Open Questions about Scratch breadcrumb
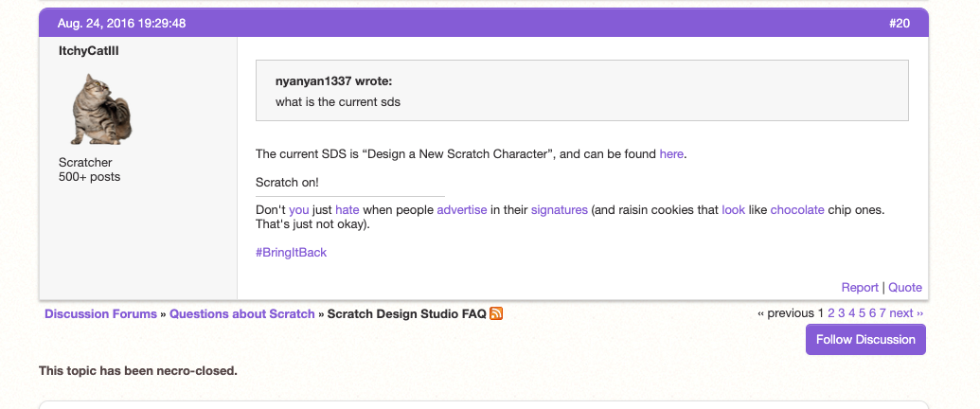The width and height of the screenshot is (980, 409). click(x=241, y=313)
